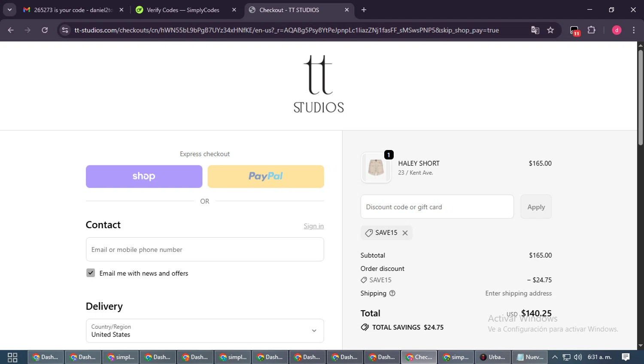
Task: Choose PayPal express checkout
Action: click(x=266, y=176)
